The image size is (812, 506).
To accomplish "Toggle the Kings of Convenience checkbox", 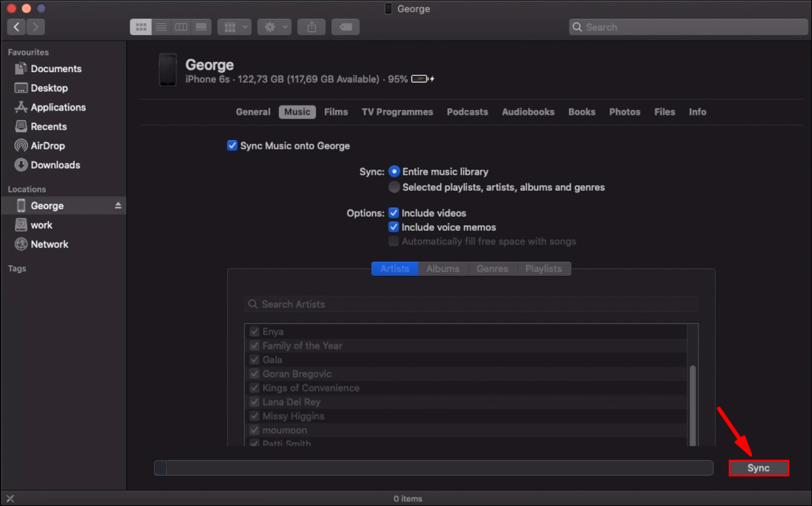I will [x=254, y=388].
